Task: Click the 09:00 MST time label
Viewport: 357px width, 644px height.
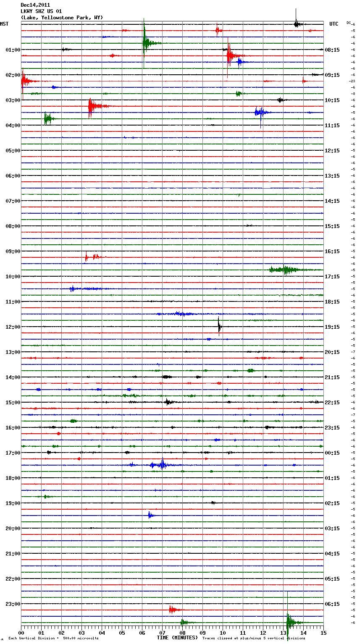Action: (13, 251)
